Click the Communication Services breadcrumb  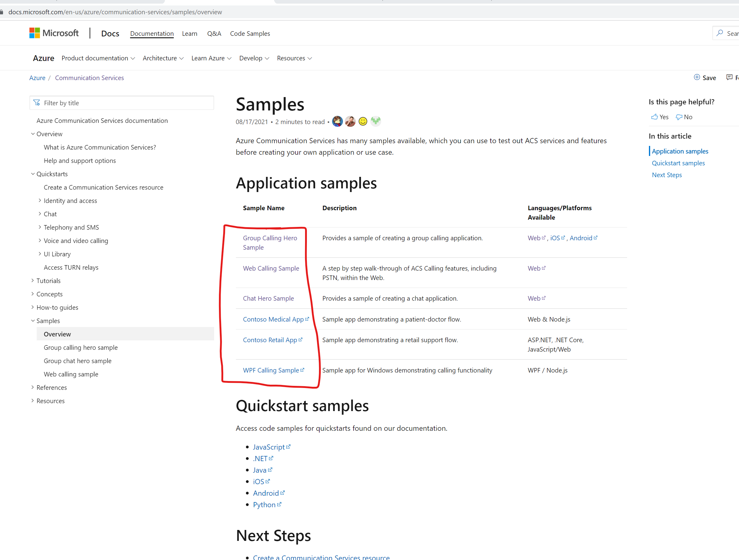point(89,78)
